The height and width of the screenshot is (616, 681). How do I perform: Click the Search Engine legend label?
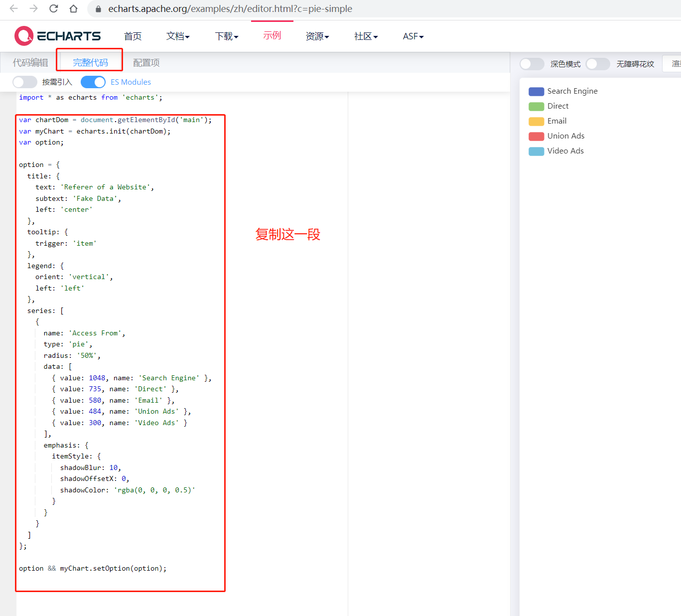click(572, 91)
